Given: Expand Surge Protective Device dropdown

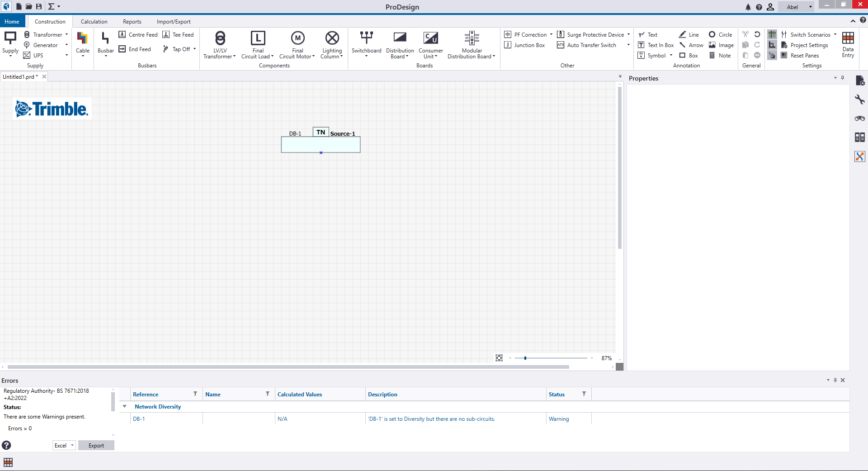Looking at the screenshot, I should 628,35.
